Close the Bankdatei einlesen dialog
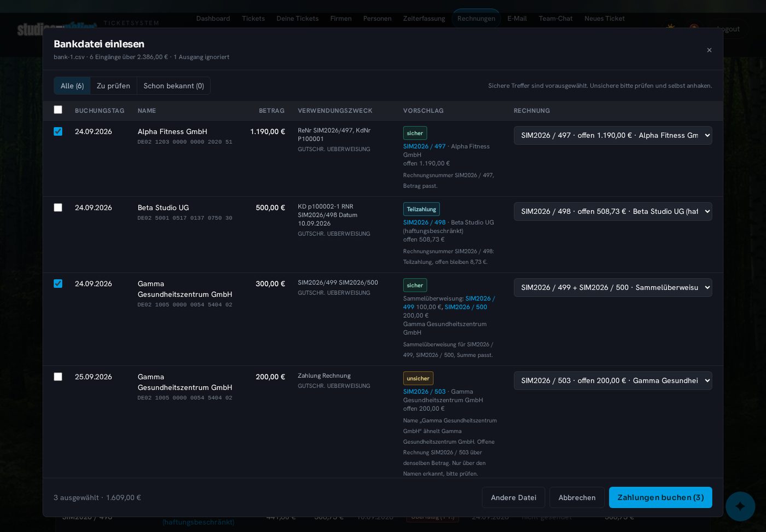Screen dimensions: 766x532 [x=709, y=50]
